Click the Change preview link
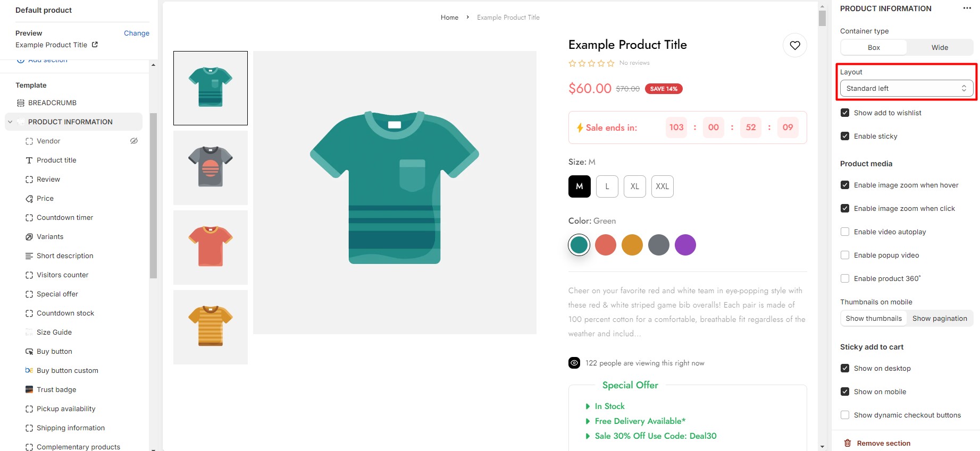The image size is (980, 451). click(137, 33)
